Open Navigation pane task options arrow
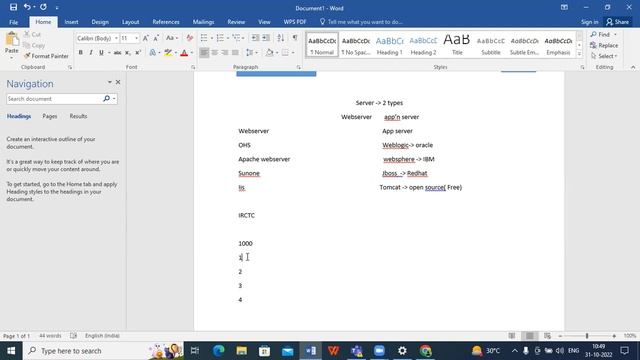 [x=109, y=82]
